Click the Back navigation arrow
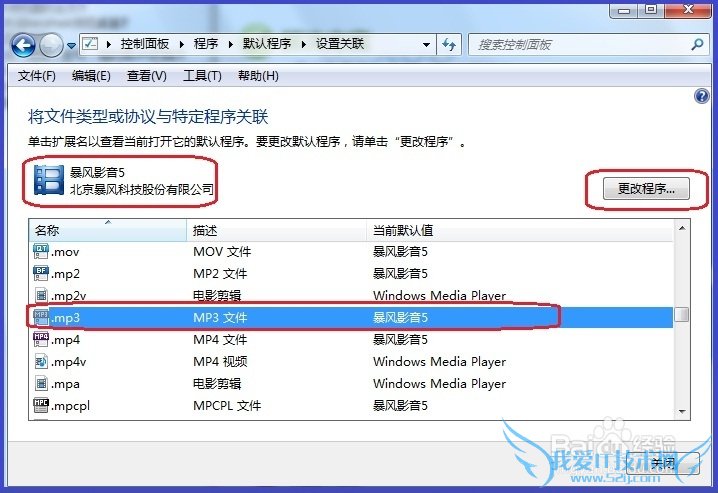 coord(23,45)
